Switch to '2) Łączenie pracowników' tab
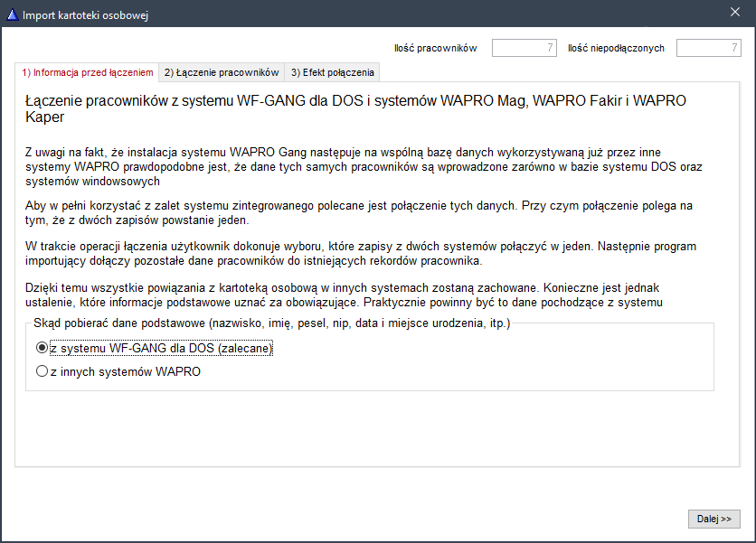Viewport: 756px width, 543px height. 222,73
